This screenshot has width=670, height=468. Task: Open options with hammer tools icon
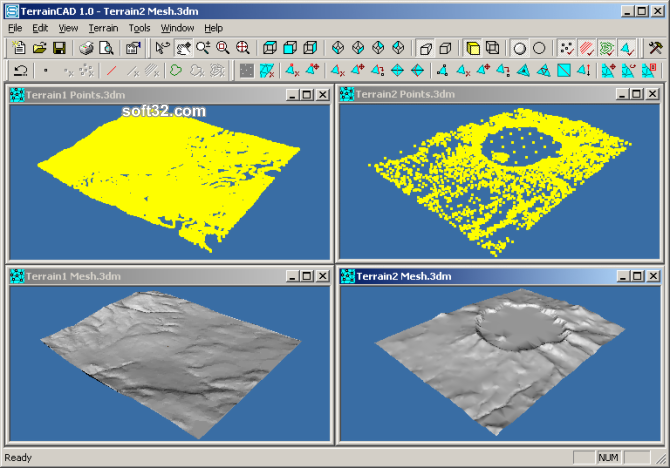click(655, 48)
